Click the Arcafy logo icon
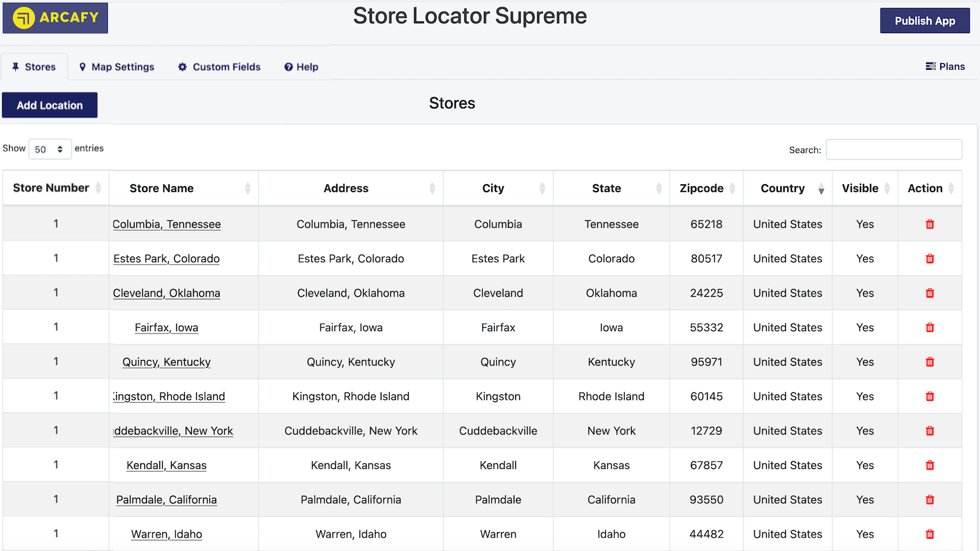The image size is (980, 551). pyautogui.click(x=23, y=18)
